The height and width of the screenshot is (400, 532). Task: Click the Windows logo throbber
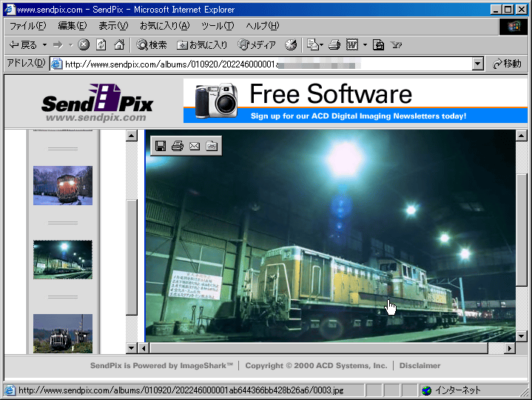pos(514,26)
